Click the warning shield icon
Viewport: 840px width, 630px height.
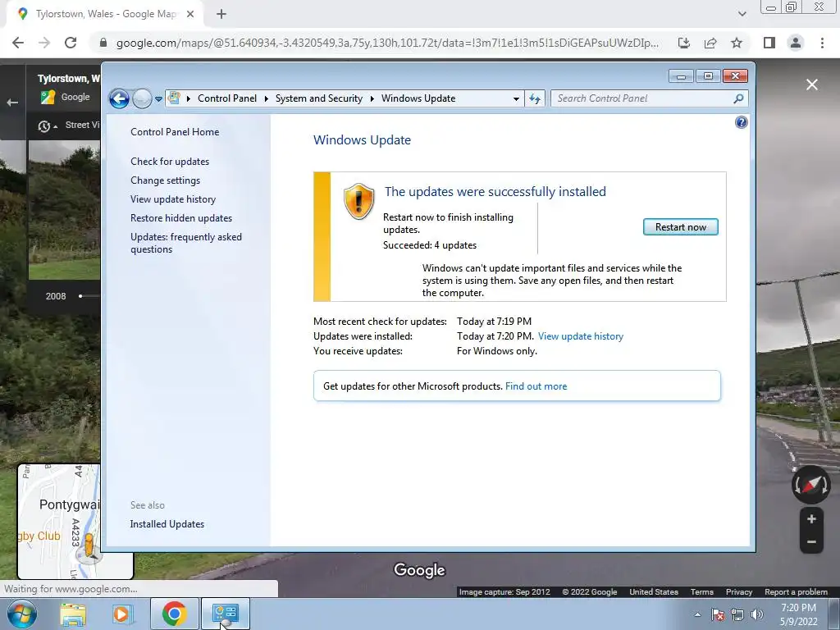tap(358, 202)
